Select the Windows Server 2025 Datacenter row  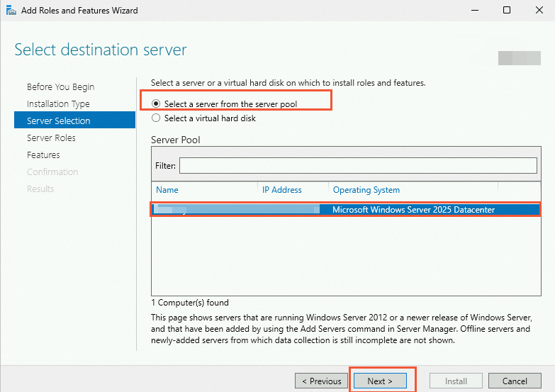pos(346,210)
